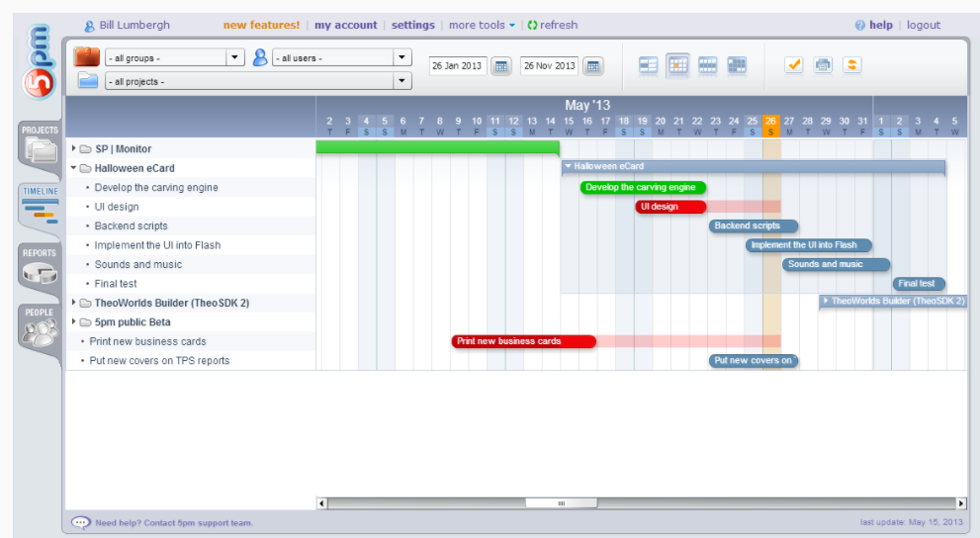This screenshot has width=980, height=538.
Task: Select the UI design task in list
Action: pos(191,207)
